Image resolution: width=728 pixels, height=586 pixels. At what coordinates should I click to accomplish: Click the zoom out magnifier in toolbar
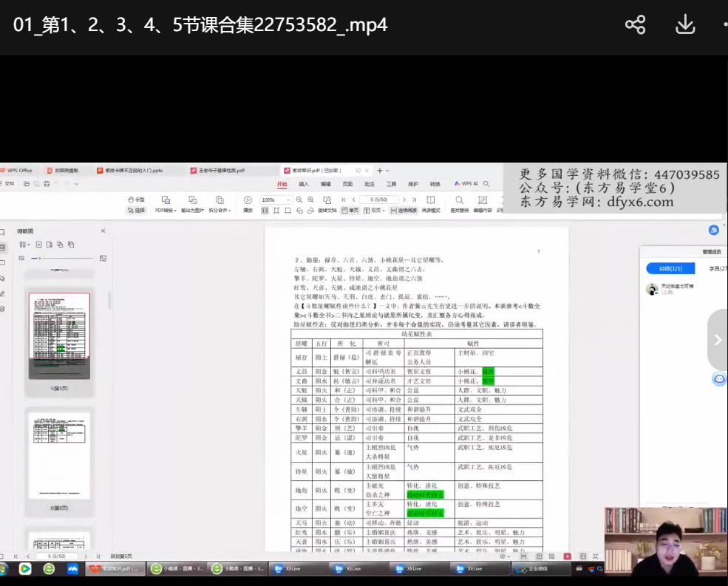tap(299, 200)
